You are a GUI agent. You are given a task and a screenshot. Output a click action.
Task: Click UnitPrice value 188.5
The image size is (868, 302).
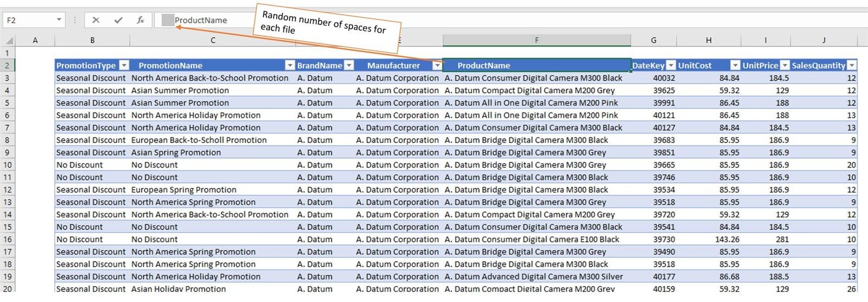[779, 276]
